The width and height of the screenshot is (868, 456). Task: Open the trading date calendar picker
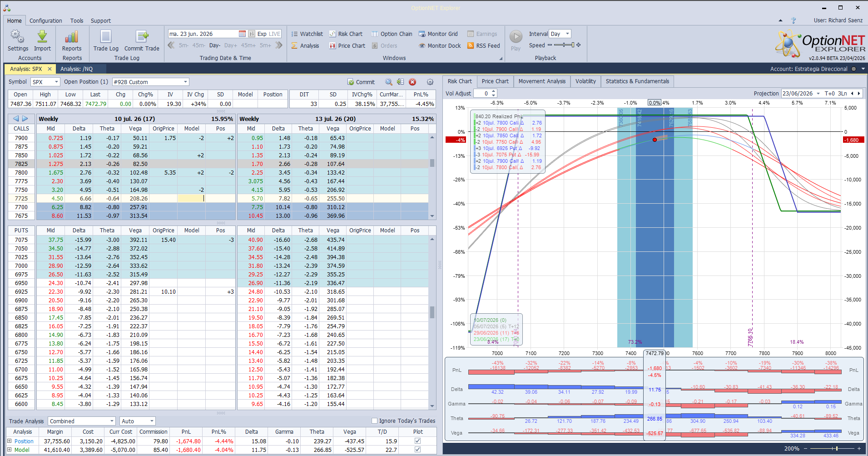click(x=242, y=34)
